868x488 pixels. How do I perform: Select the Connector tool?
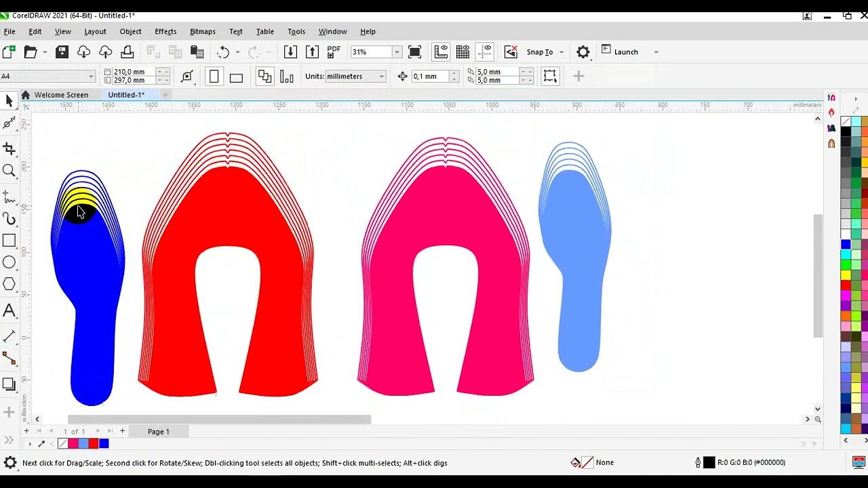coord(9,359)
